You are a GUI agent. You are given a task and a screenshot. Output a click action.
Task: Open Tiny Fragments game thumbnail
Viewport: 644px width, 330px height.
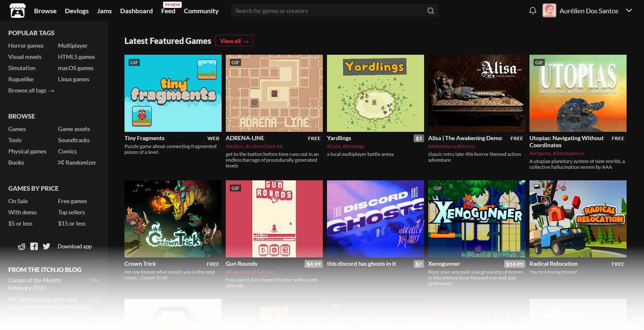173,93
